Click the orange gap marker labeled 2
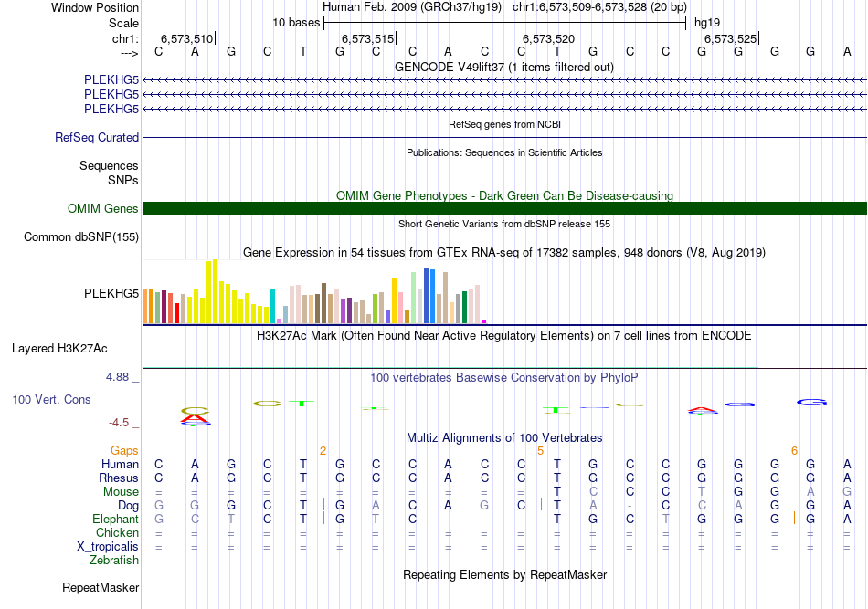868x609 pixels. [323, 451]
